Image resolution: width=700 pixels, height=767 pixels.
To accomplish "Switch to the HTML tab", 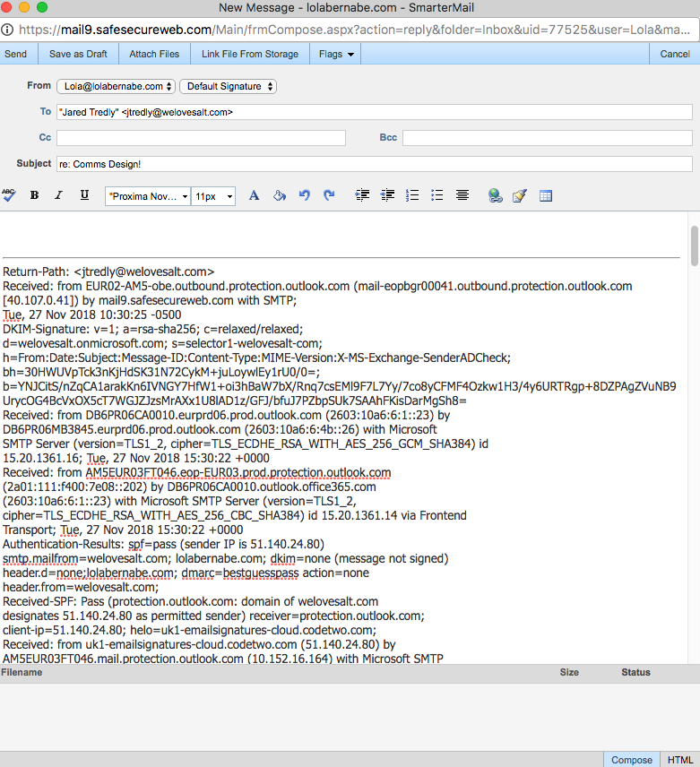I will pyautogui.click(x=680, y=760).
